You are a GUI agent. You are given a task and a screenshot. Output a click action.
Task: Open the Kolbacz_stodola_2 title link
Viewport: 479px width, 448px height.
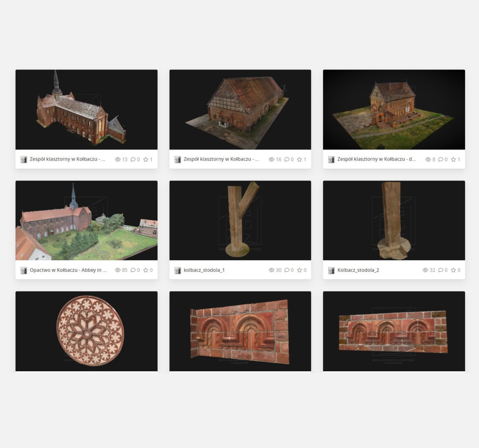[358, 270]
